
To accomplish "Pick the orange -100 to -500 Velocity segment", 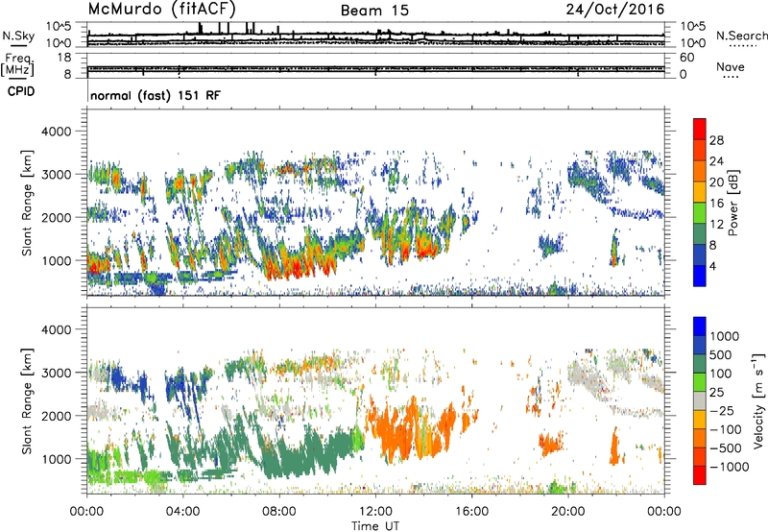I will point(700,439).
